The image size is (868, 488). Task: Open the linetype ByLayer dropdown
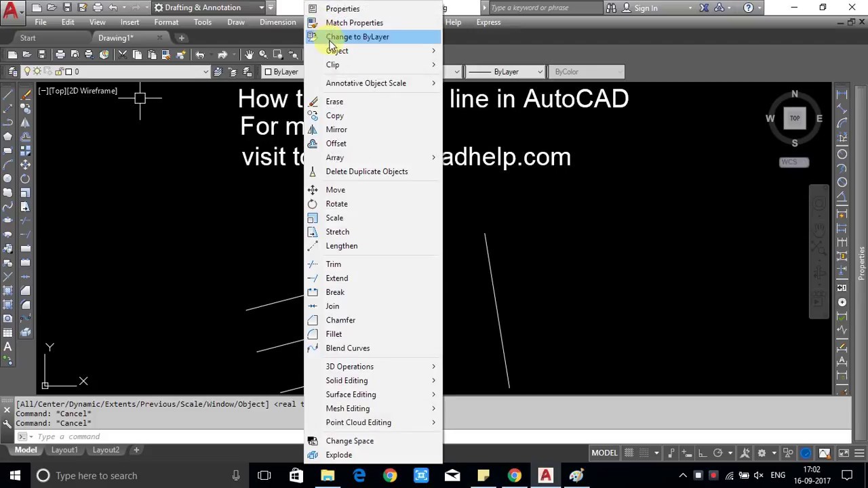505,72
